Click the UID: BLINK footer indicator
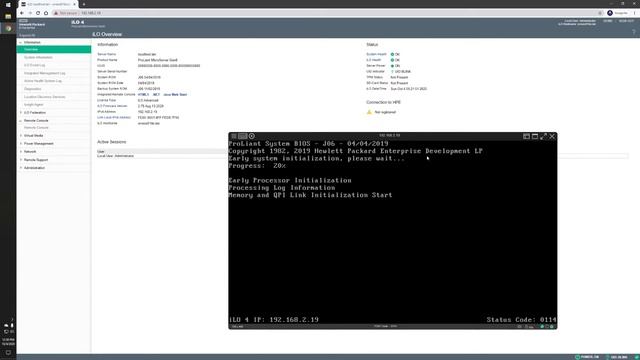The width and height of the screenshot is (640, 360). point(617,357)
